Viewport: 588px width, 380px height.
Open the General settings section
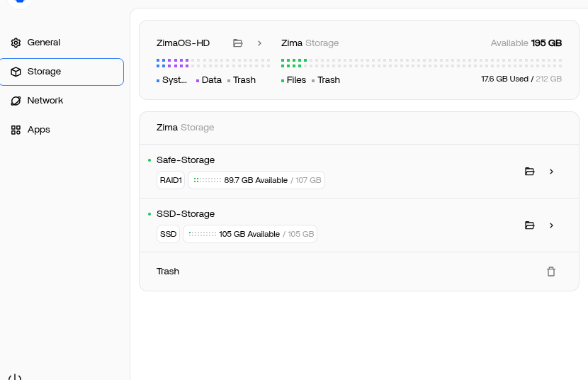(62, 43)
